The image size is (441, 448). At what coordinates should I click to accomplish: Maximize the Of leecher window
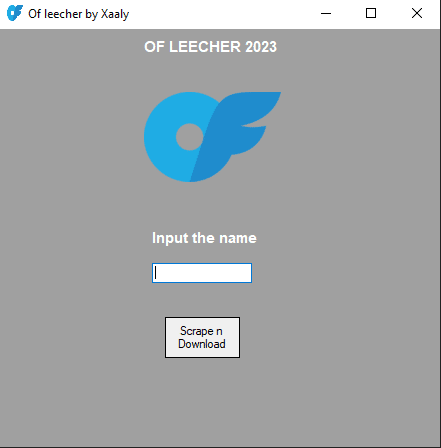(371, 14)
